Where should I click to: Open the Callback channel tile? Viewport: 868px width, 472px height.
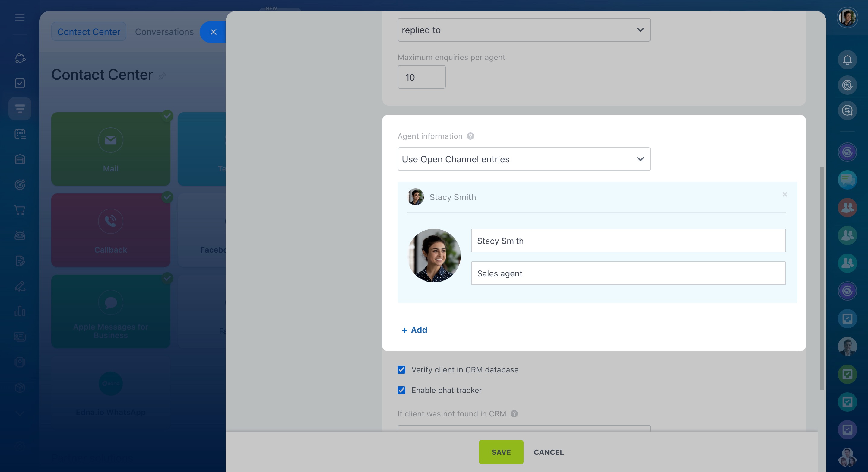click(x=110, y=230)
